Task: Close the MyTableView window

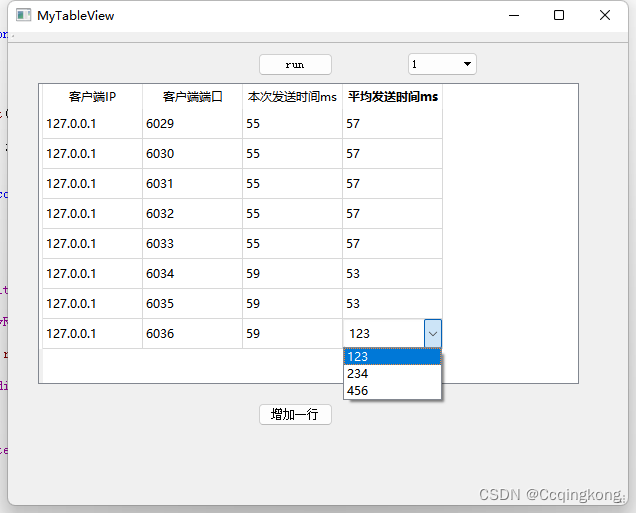Action: click(605, 15)
